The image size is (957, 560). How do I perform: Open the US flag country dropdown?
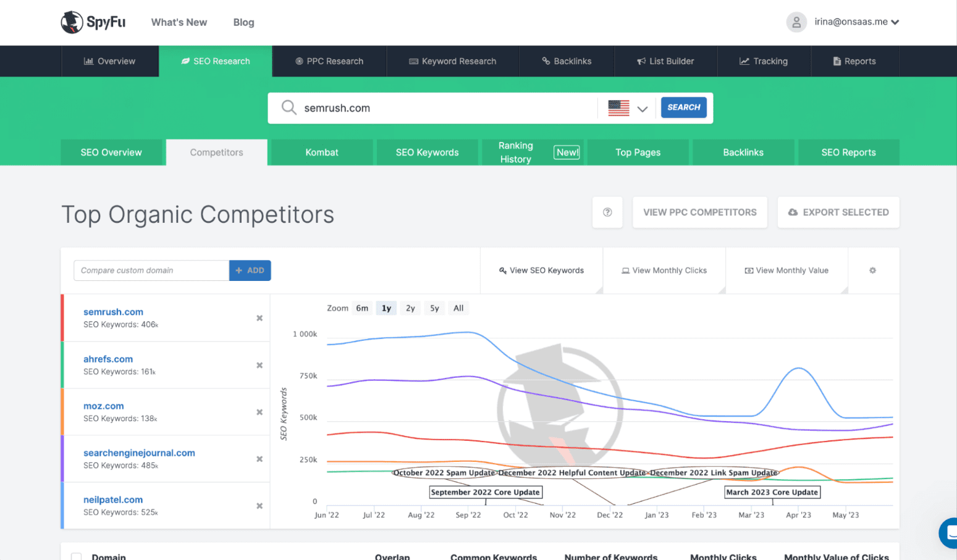[x=628, y=108]
